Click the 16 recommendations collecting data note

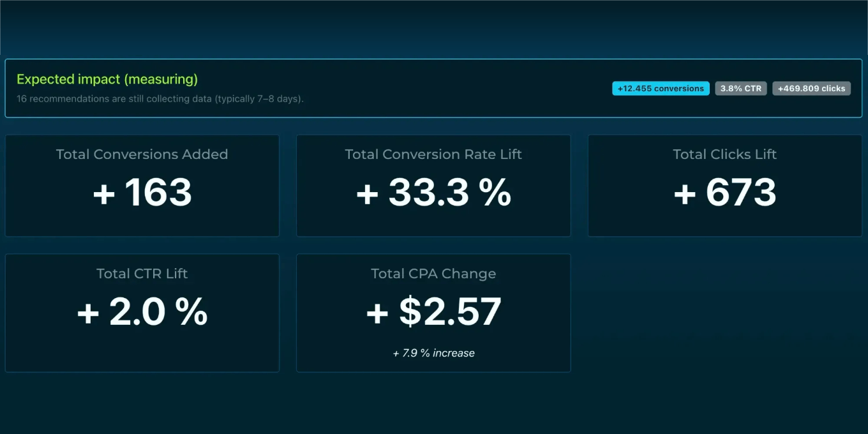160,99
